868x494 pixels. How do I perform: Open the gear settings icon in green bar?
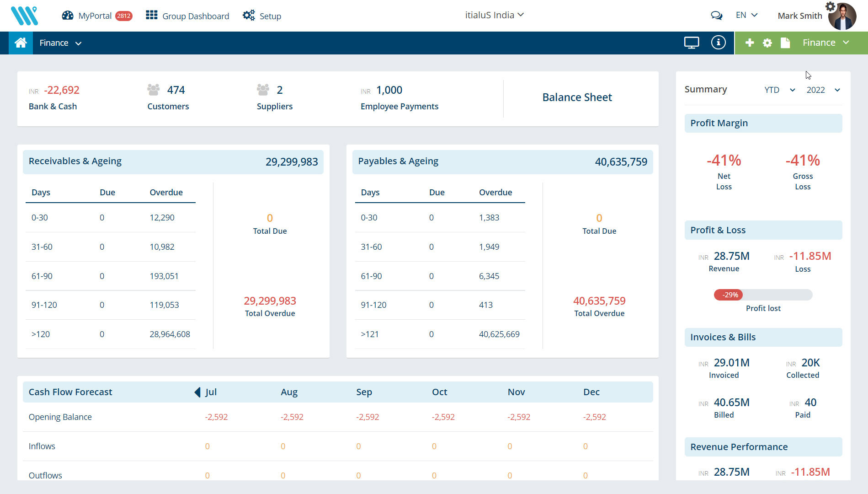point(767,43)
